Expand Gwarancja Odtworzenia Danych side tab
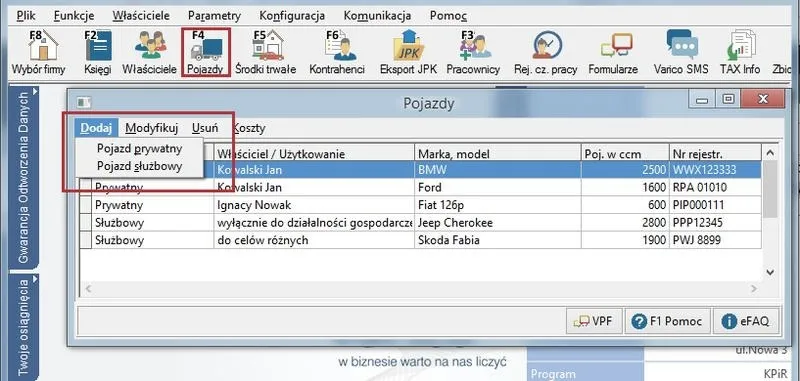This screenshot has width=800, height=381. (24, 176)
